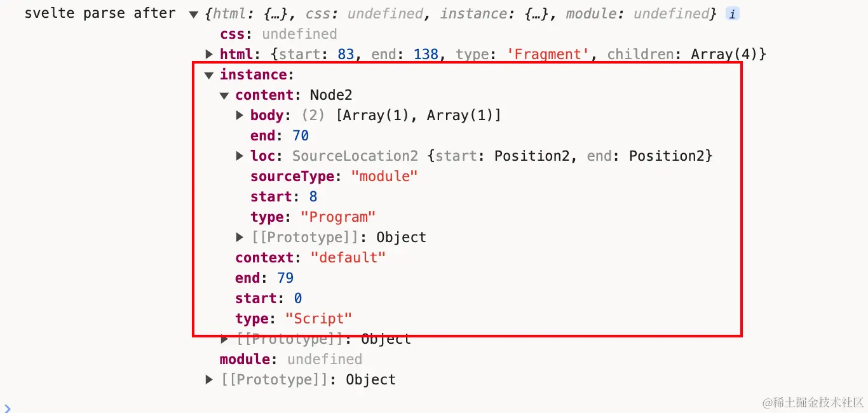Click the info 'i' icon after the object summary

[x=733, y=14]
